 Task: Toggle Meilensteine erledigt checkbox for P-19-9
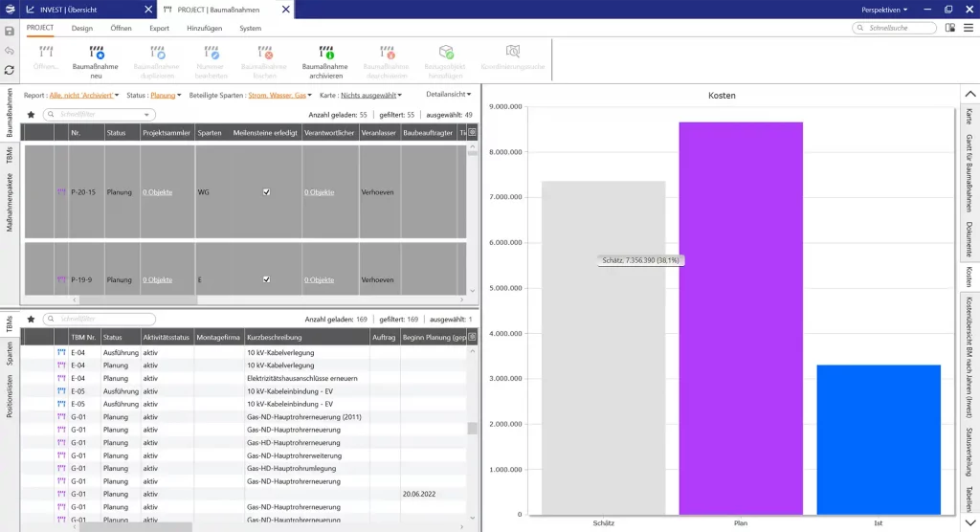pyautogui.click(x=266, y=279)
